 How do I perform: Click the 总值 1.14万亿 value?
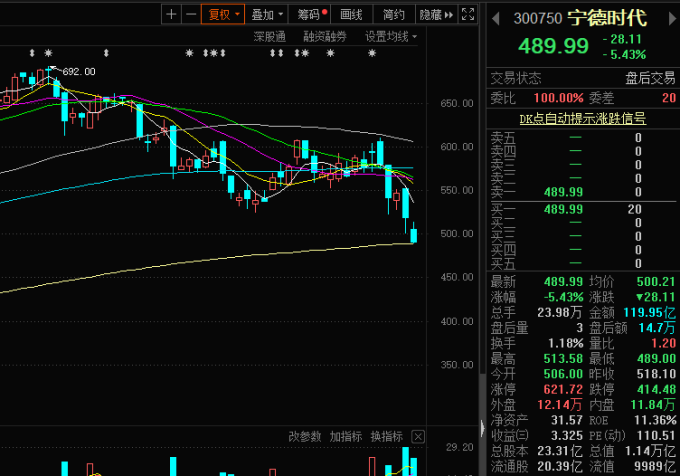[x=651, y=451]
